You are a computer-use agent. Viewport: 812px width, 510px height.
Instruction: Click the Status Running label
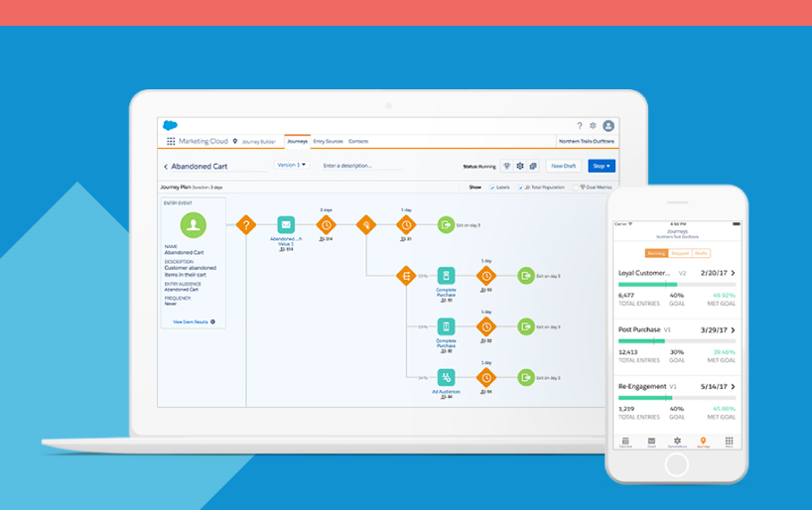click(x=479, y=167)
